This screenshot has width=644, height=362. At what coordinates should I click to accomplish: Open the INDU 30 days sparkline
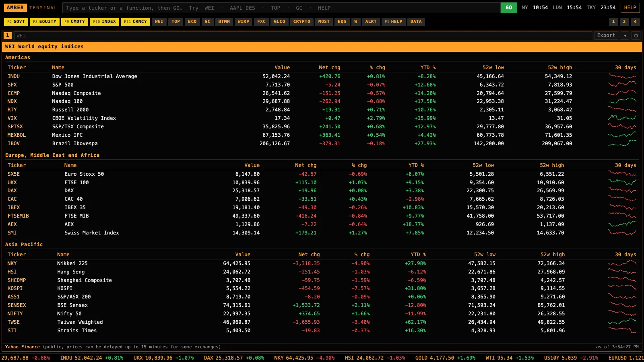[x=622, y=76]
